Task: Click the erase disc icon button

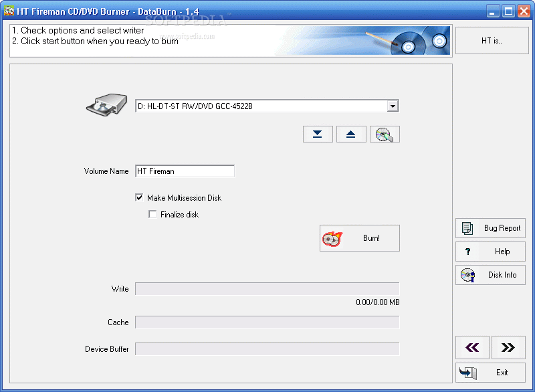Action: click(x=385, y=134)
